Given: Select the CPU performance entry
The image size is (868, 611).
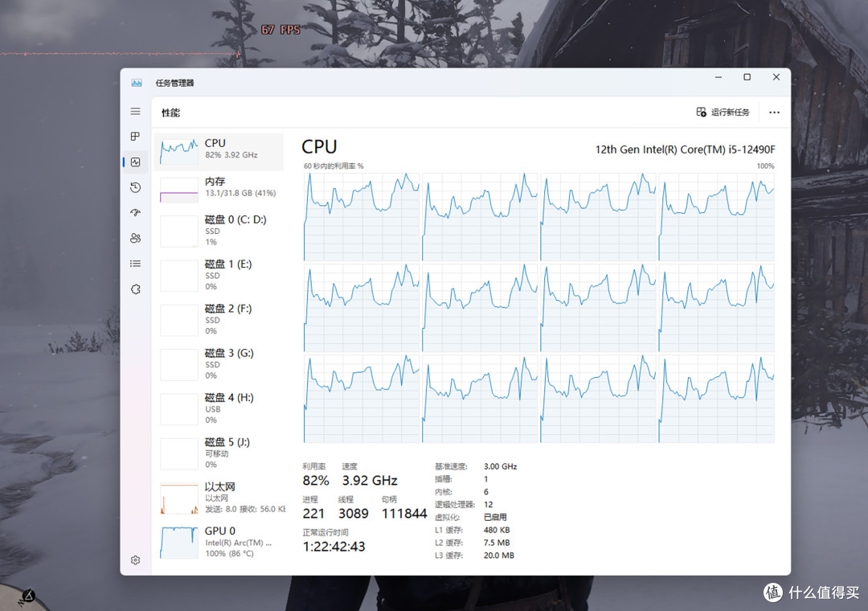Looking at the screenshot, I should tap(219, 151).
